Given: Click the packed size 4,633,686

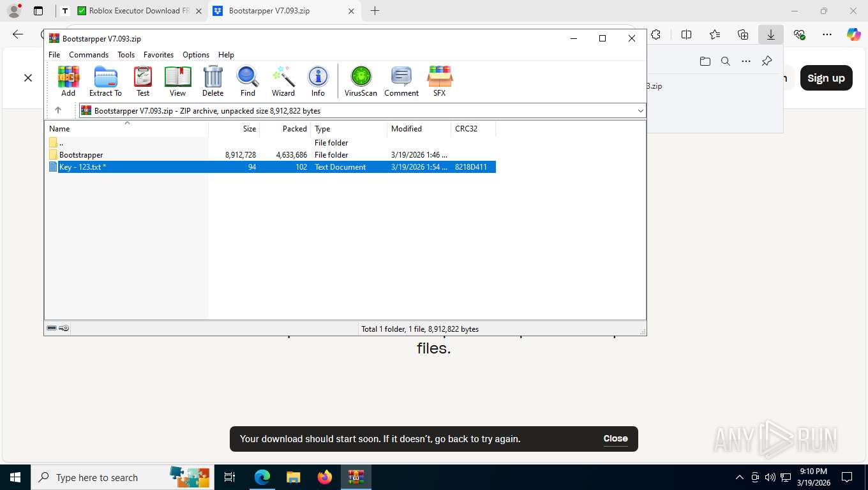Looking at the screenshot, I should 292,154.
